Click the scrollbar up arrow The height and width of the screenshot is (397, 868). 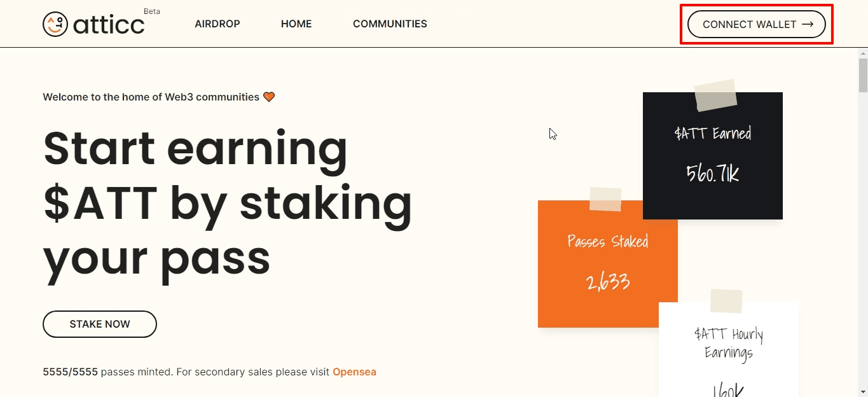[x=863, y=53]
